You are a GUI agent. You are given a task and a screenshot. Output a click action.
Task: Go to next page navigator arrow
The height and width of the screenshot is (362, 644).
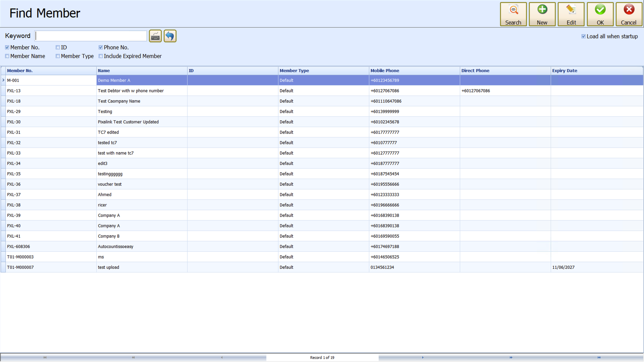click(x=511, y=358)
